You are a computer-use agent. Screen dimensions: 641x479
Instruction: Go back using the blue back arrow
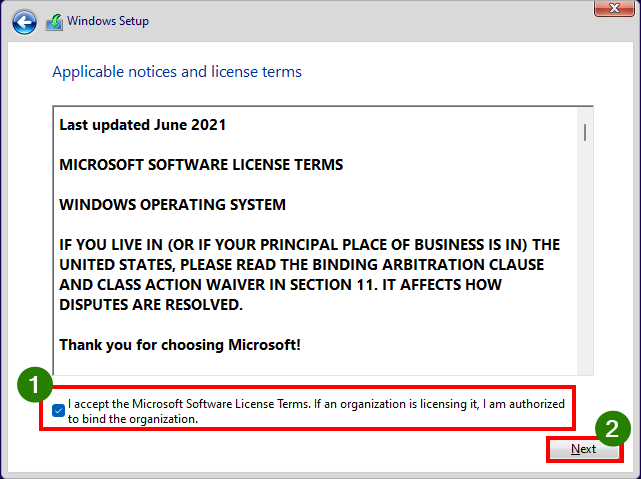click(24, 22)
